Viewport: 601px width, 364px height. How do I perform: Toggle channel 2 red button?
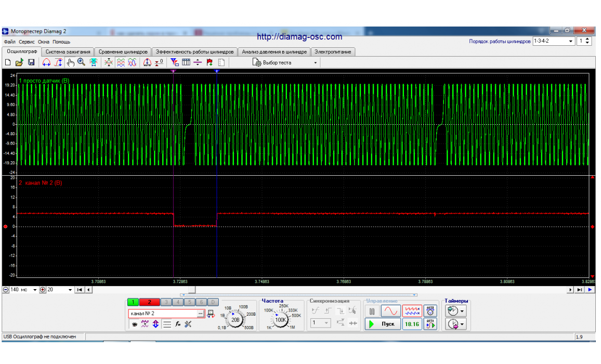149,302
